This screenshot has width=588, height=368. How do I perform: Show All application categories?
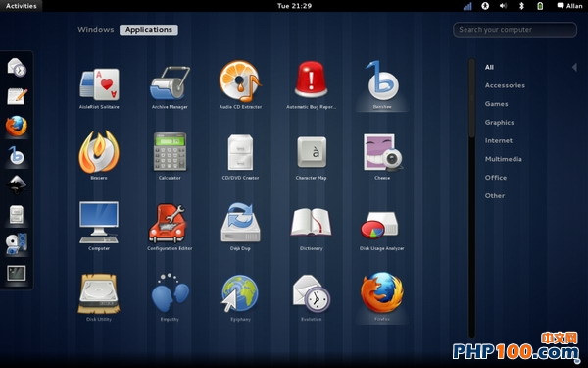(x=489, y=67)
